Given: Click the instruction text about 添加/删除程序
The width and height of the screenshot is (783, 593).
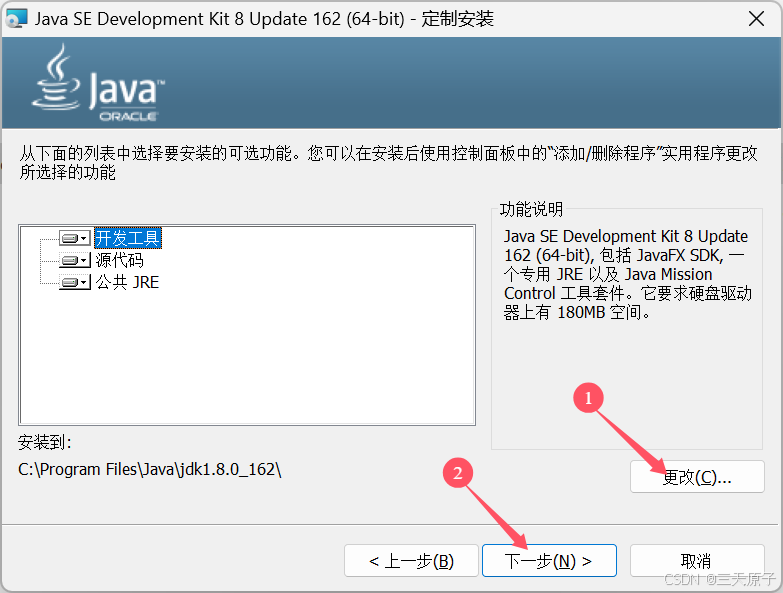Looking at the screenshot, I should (x=389, y=163).
